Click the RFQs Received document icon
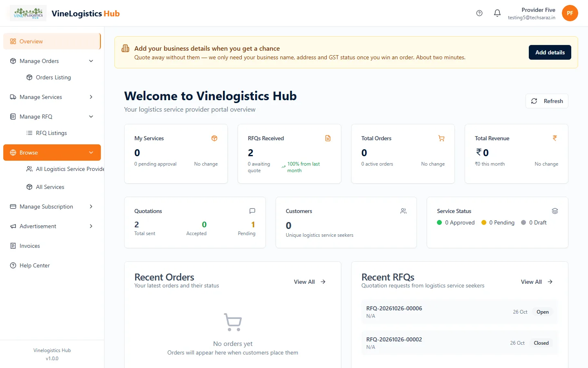Screen dimensions: 588x368 pyautogui.click(x=328, y=138)
